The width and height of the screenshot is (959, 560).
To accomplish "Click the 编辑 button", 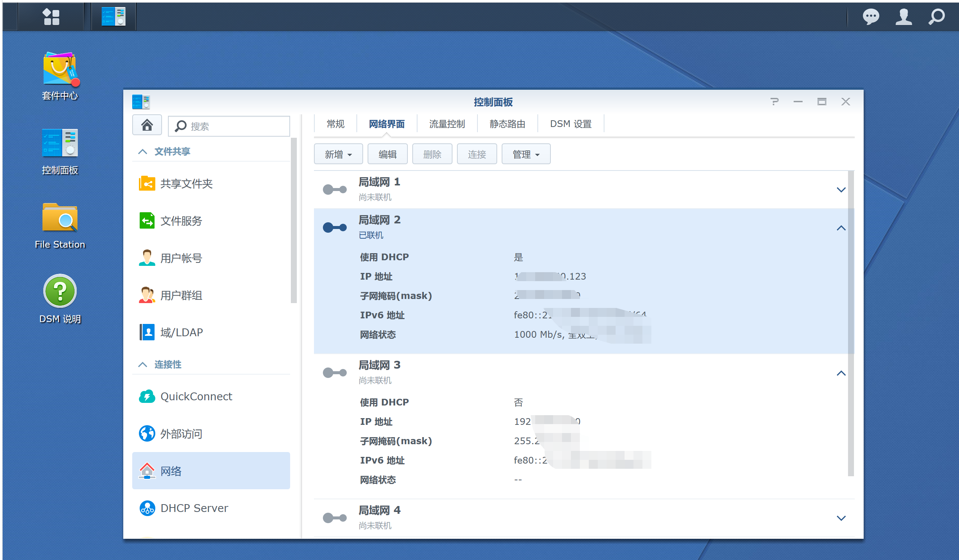I will [x=387, y=154].
